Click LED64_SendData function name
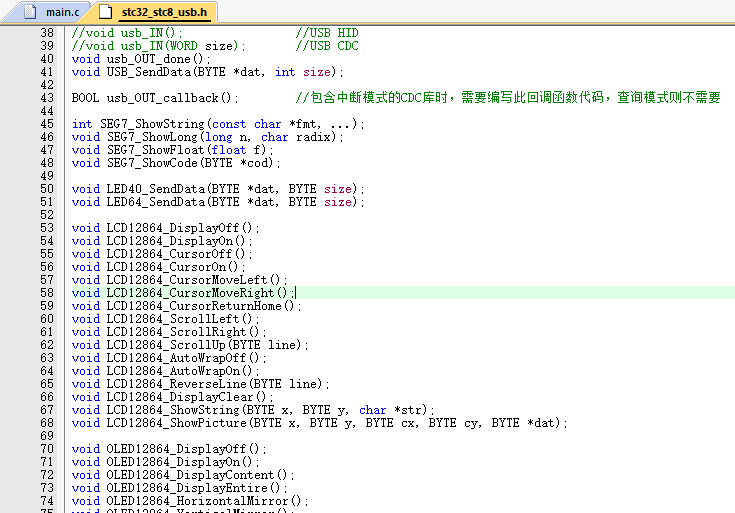 (156, 202)
